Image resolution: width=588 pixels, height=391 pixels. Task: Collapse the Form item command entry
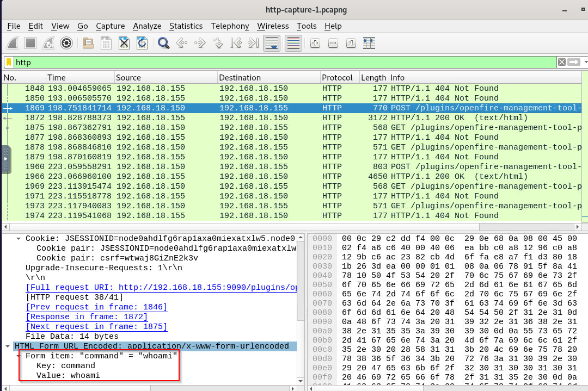(20, 356)
